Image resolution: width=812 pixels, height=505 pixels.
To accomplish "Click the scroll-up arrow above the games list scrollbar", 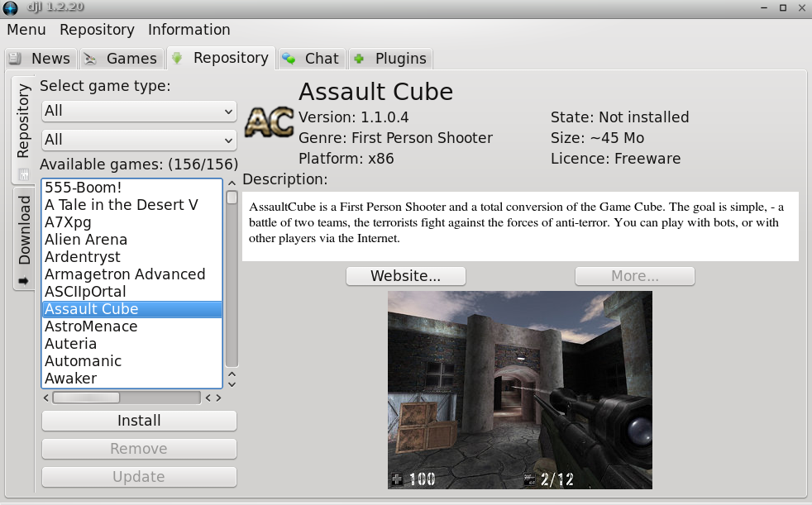I will [232, 183].
